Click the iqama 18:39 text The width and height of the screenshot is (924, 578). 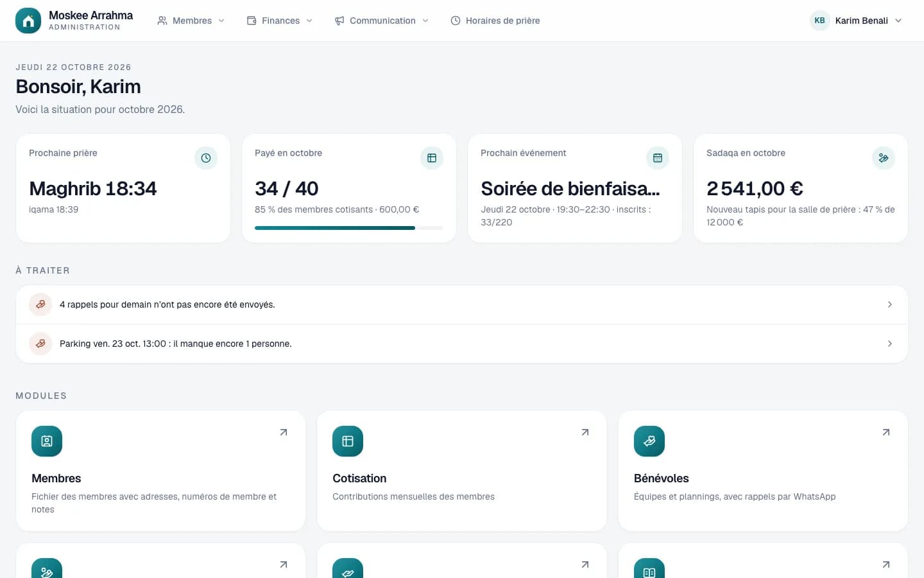pyautogui.click(x=54, y=209)
